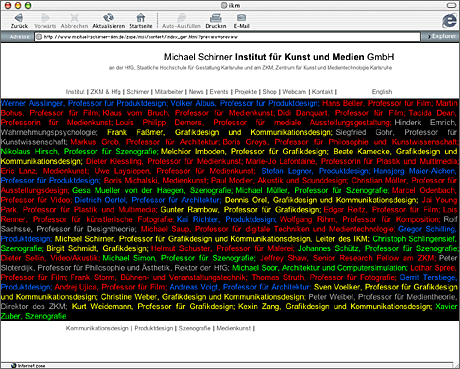
Task: Open the Webcam menu link
Action: (x=294, y=92)
